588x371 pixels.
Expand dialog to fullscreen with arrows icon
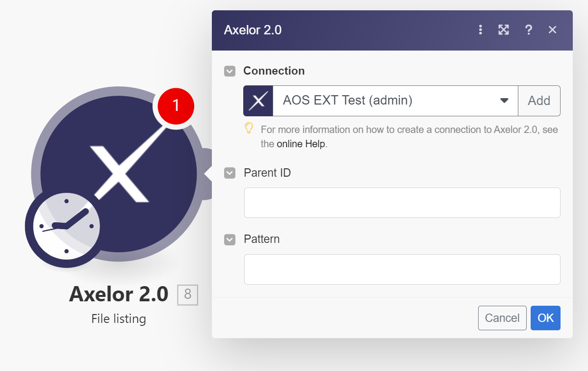tap(504, 30)
